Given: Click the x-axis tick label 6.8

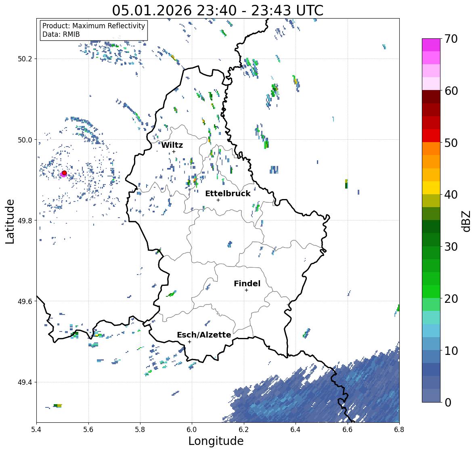Looking at the screenshot, I should 399,430.
